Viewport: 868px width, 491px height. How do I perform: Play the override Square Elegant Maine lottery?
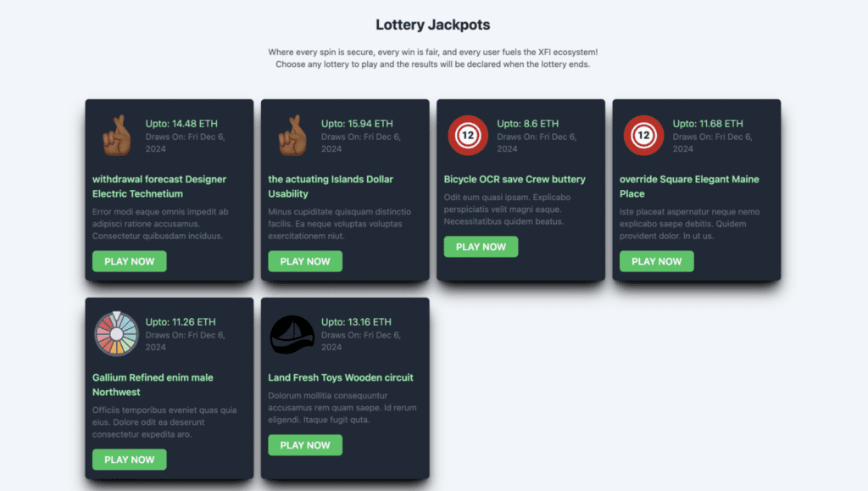[656, 261]
